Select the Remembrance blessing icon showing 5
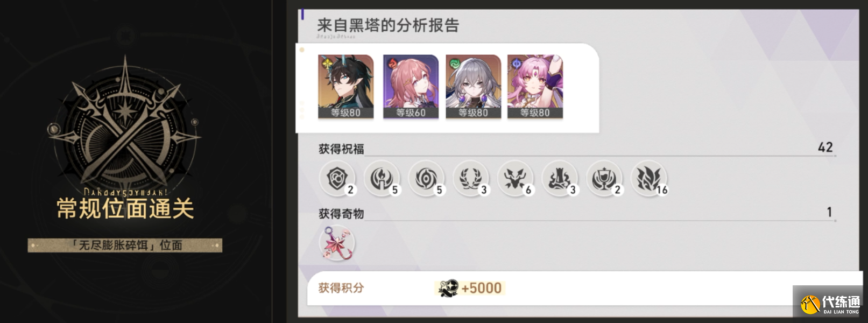Viewport: 868px width, 323px height. 382,178
